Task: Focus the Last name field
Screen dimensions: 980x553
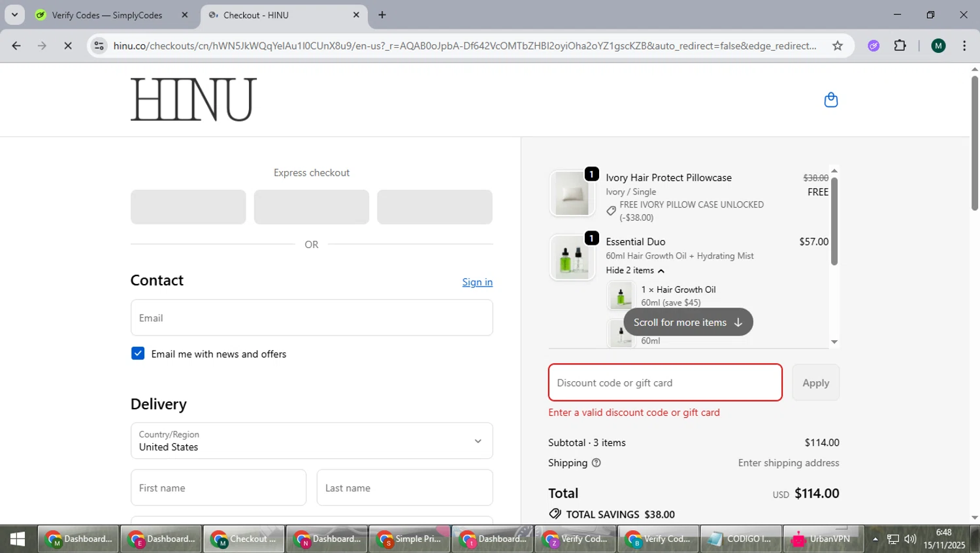Action: pos(404,488)
